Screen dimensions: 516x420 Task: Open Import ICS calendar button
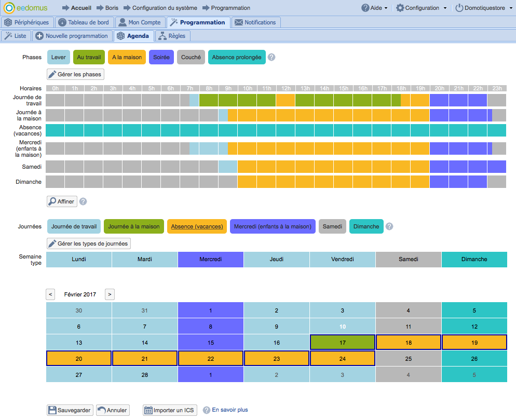(170, 410)
